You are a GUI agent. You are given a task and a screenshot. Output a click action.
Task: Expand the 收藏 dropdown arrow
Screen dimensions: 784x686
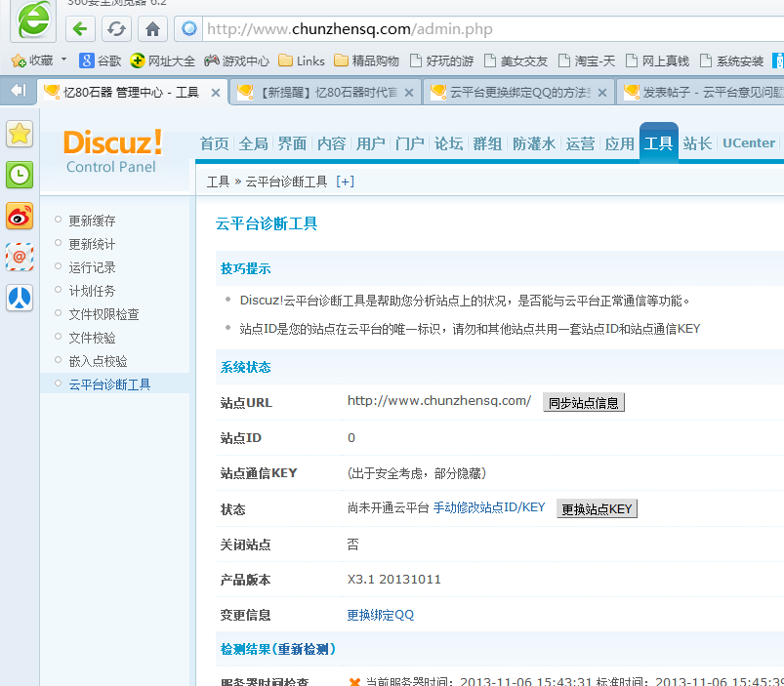(64, 60)
